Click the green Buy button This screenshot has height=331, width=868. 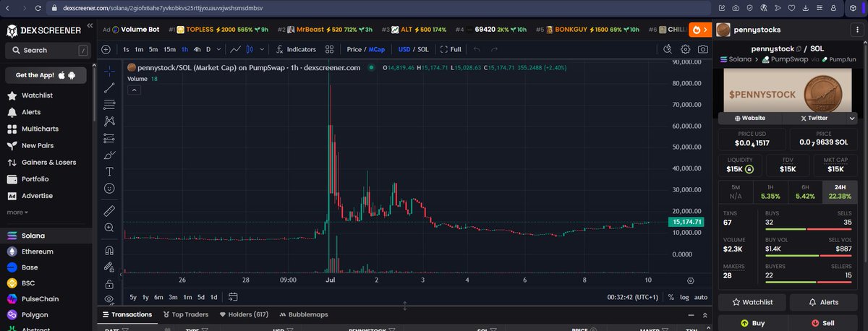click(x=752, y=324)
